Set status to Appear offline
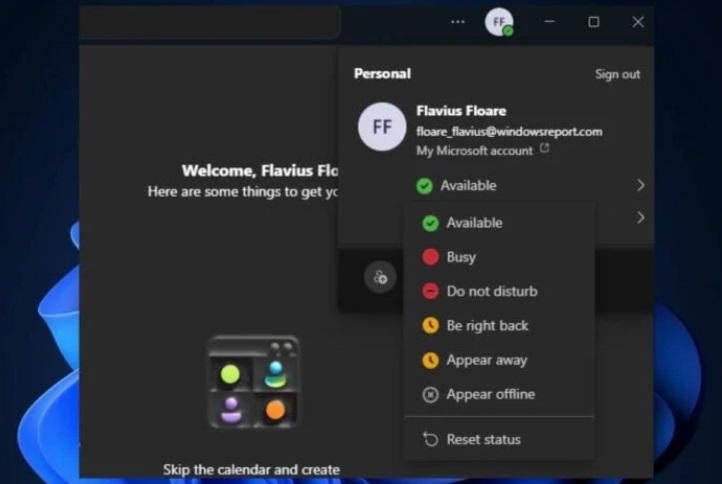Image resolution: width=722 pixels, height=484 pixels. pos(499,394)
